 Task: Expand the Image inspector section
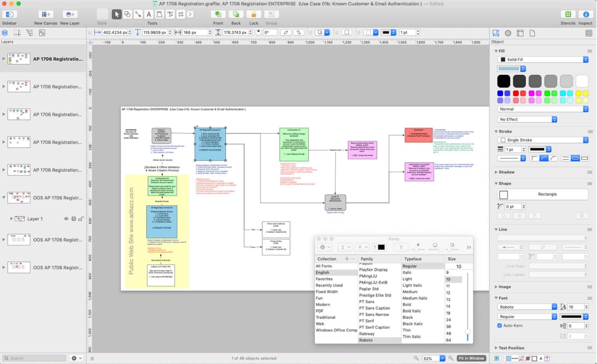coord(496,287)
